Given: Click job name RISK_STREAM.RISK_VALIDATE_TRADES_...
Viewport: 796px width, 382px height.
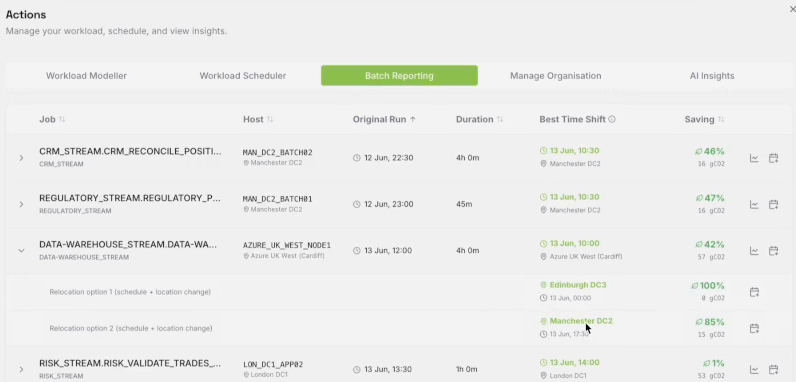Looking at the screenshot, I should pos(130,363).
